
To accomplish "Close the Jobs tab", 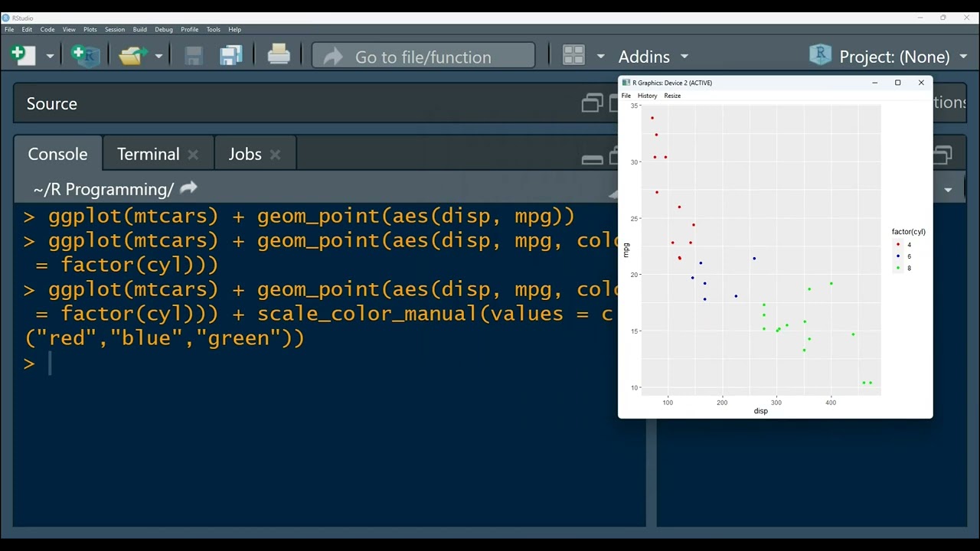I will coord(276,155).
